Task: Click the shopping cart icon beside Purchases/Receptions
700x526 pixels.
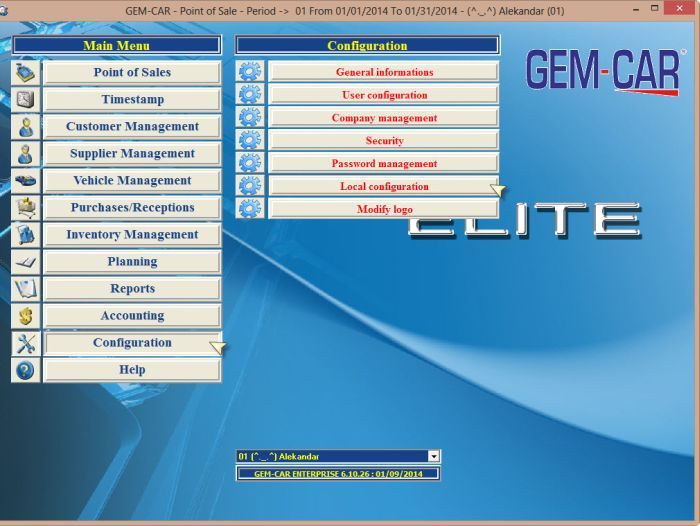Action: (26, 208)
